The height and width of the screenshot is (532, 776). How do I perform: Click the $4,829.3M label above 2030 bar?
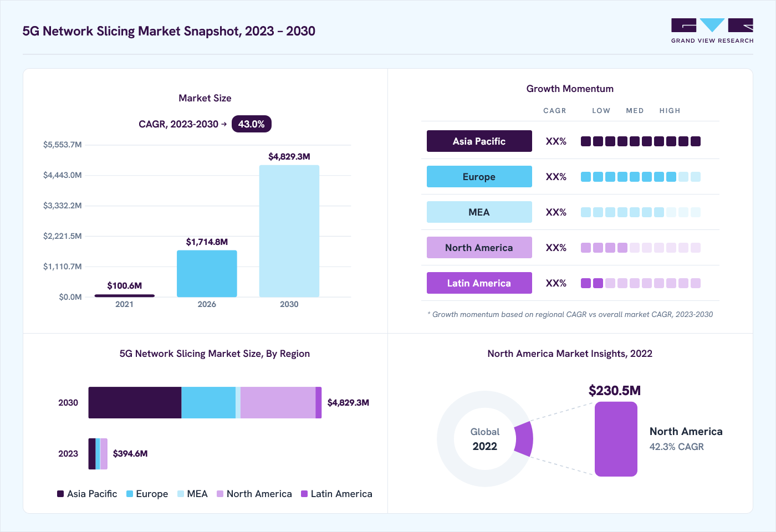pos(289,156)
